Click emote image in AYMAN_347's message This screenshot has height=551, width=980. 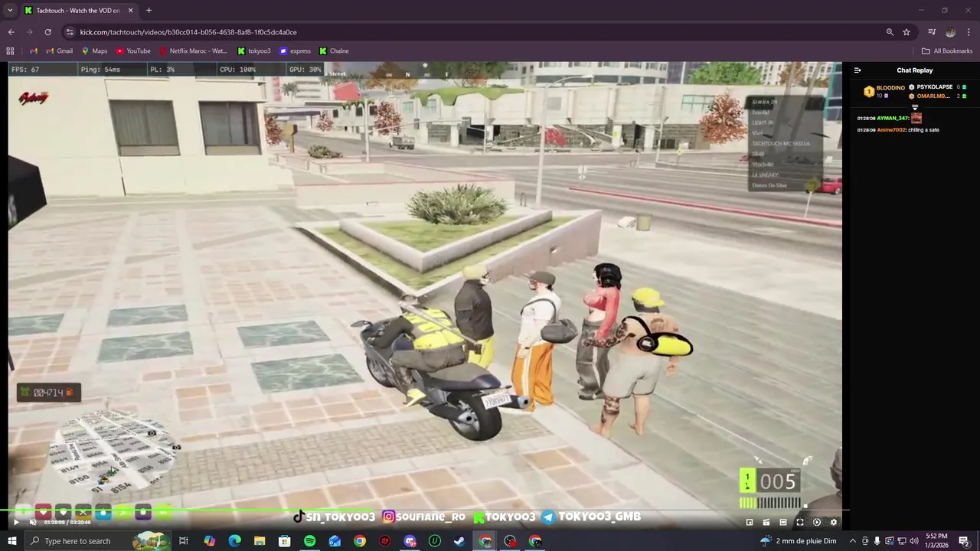916,118
